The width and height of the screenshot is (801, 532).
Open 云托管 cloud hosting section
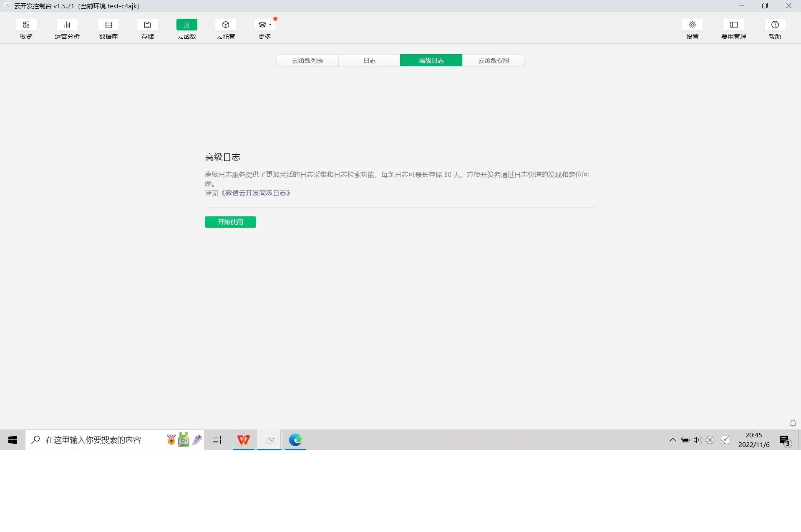(x=226, y=25)
